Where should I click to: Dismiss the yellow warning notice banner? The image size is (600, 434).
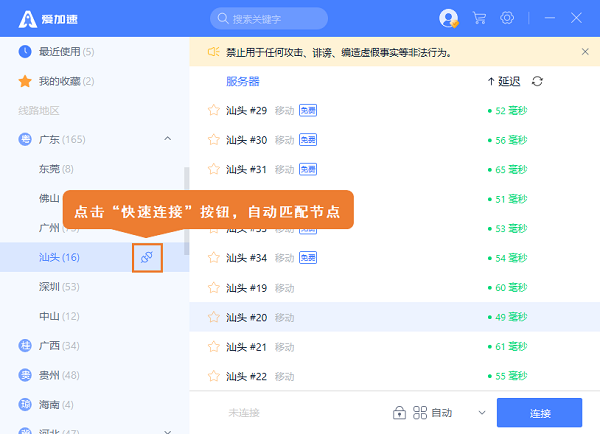[x=585, y=52]
